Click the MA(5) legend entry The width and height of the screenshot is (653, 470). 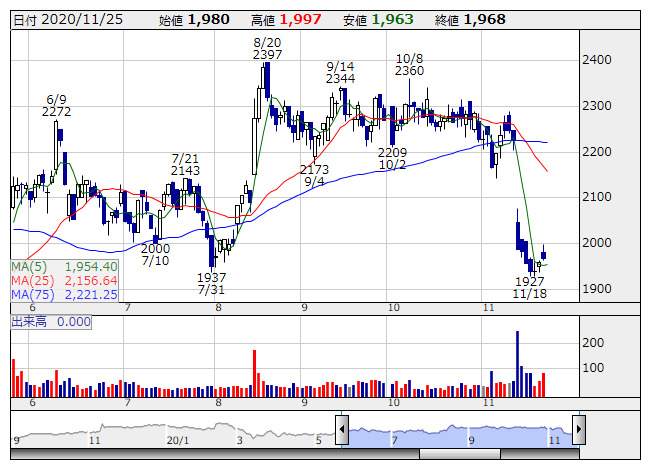tap(65, 267)
